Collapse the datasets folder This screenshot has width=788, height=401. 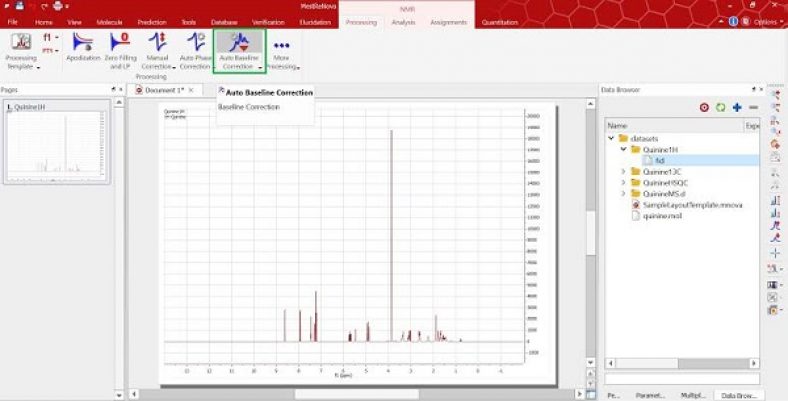pos(611,138)
